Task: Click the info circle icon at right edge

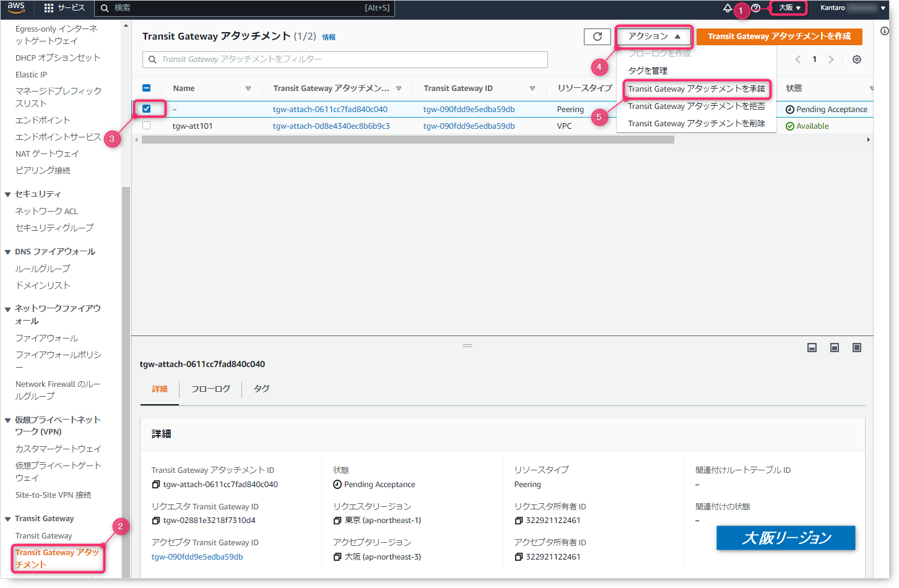Action: point(885,31)
